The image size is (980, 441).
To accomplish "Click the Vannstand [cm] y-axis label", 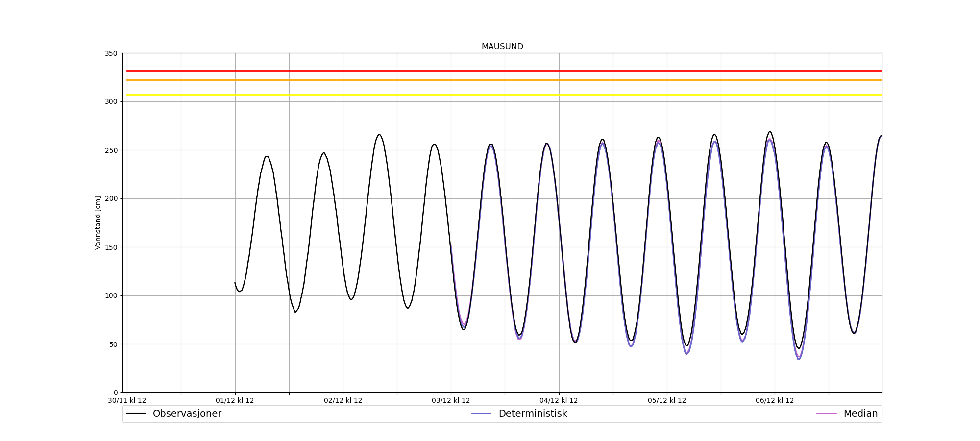I will 98,223.
